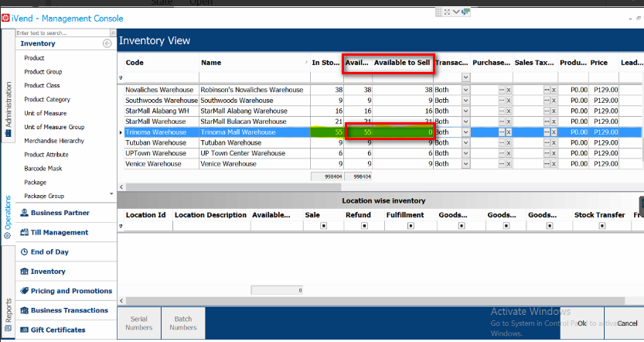Open Sales Tax lookup for Southwoods Warehouse row
Screen dimensions: 644x342
pyautogui.click(x=547, y=101)
